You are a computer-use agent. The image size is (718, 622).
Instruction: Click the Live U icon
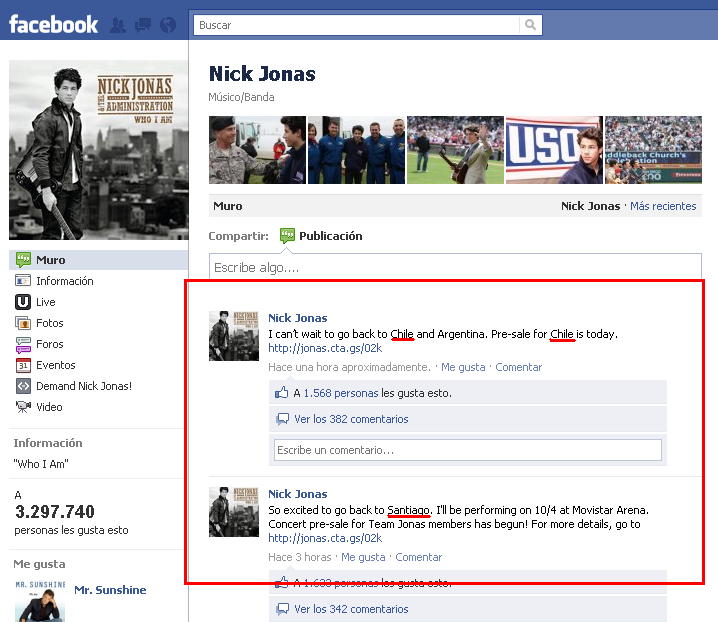point(23,302)
